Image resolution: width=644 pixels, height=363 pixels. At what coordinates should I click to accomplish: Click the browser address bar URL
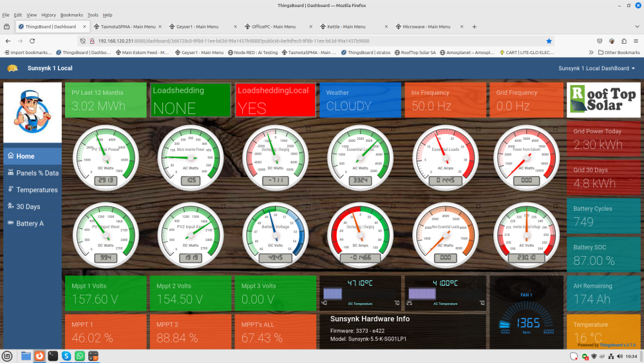click(x=233, y=41)
